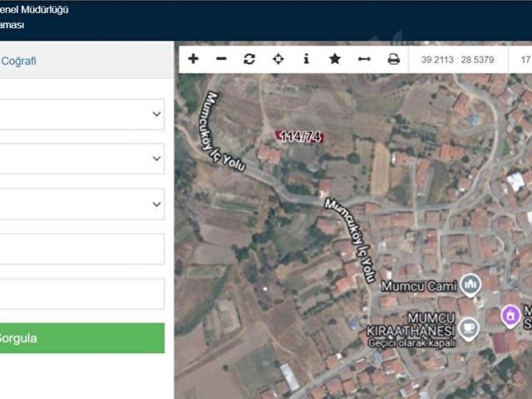This screenshot has width=532, height=399.
Task: Click the Mumcu Kıraathanesi cafe marker
Action: [x=469, y=329]
